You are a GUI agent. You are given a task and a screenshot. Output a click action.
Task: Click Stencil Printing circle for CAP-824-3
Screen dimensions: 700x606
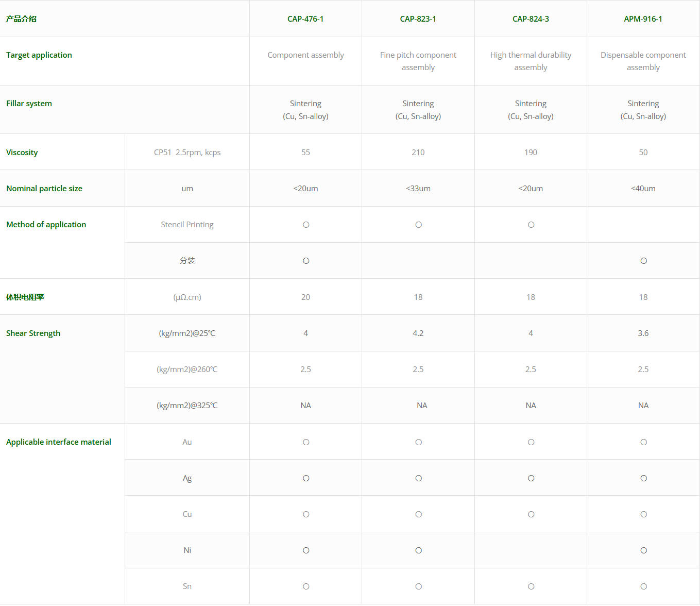click(531, 225)
